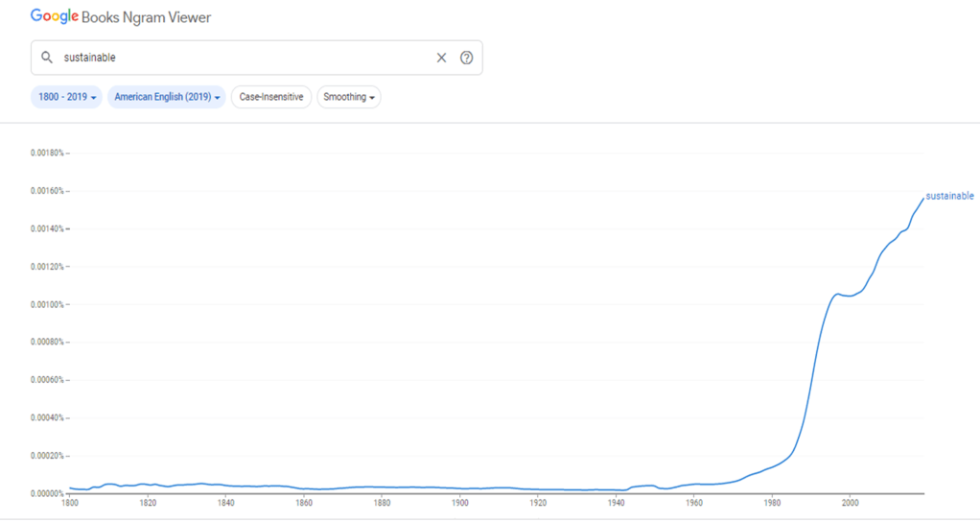The image size is (980, 522).
Task: Click the blue line plateau near 1997
Action: point(838,294)
